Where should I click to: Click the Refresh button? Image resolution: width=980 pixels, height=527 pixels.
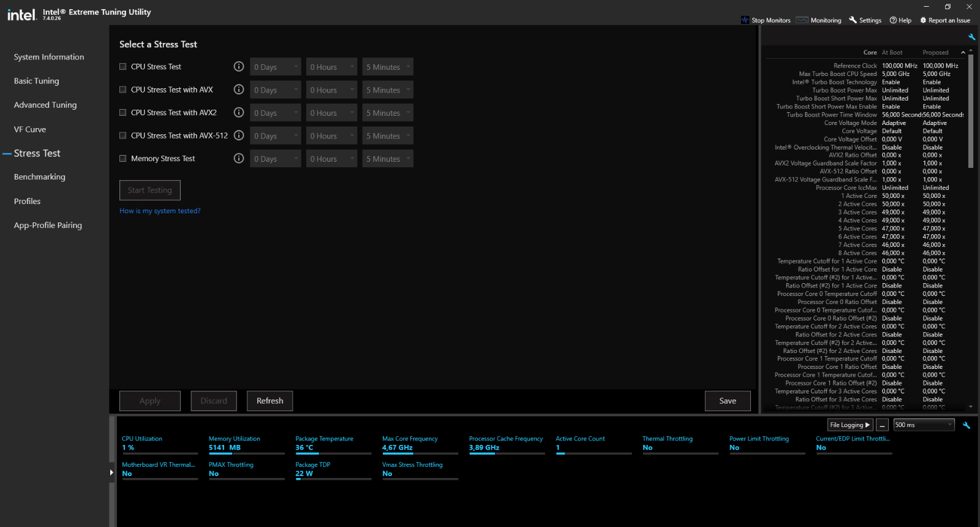coord(270,401)
